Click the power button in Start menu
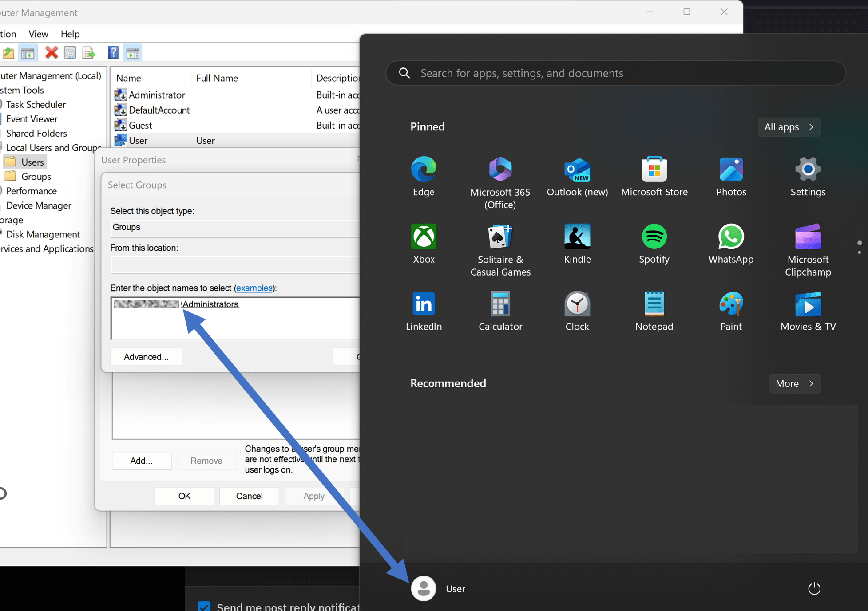 [814, 588]
